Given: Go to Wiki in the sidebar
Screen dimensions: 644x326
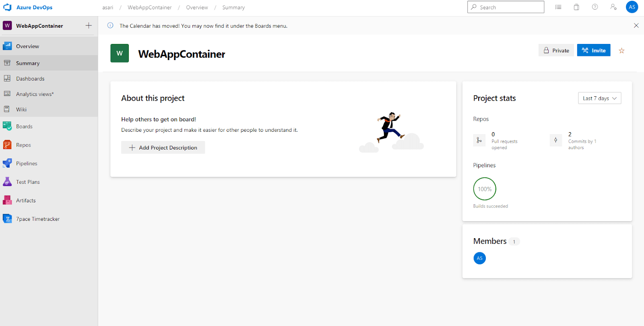Looking at the screenshot, I should click(21, 110).
